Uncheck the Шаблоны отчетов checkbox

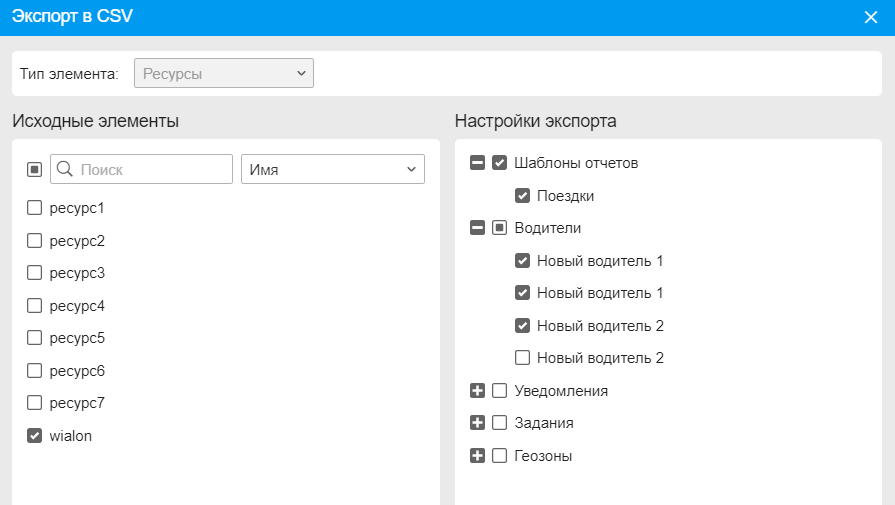click(x=500, y=163)
